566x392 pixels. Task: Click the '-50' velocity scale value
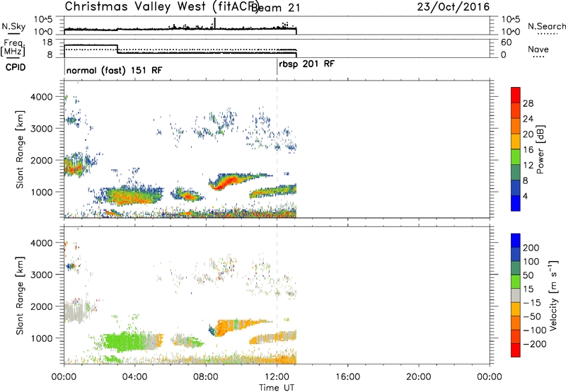tap(532, 316)
